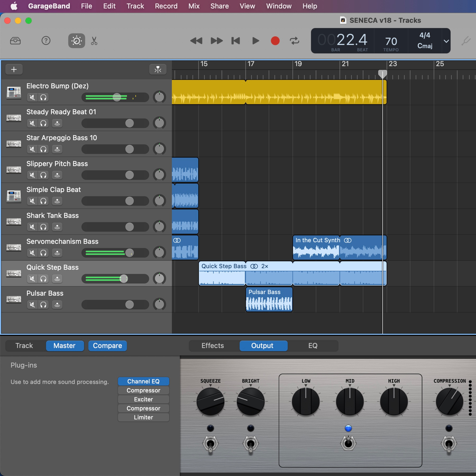Expand the LCD display mode chevron
476x476 pixels.
tap(446, 41)
